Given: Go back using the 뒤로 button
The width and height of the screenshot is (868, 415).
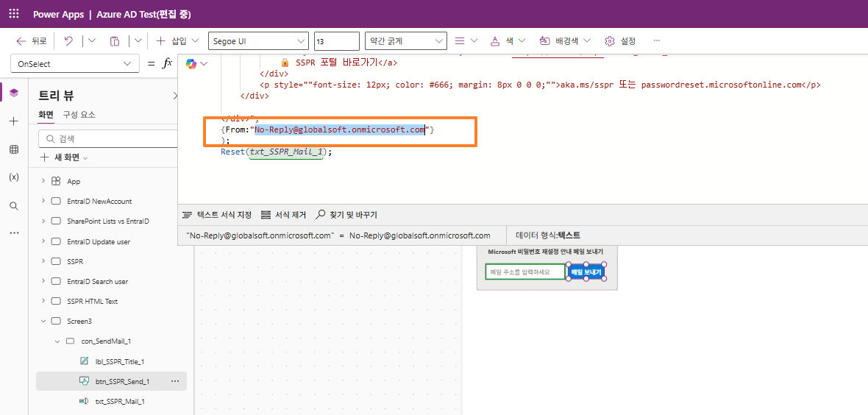Looking at the screenshot, I should [x=32, y=41].
